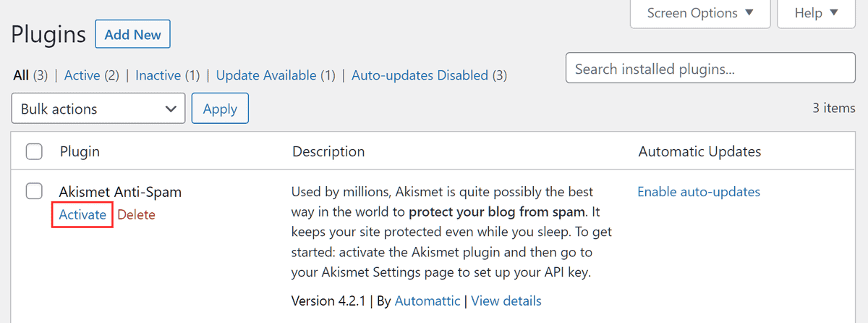Open the Screen Options dropdown

click(x=699, y=13)
